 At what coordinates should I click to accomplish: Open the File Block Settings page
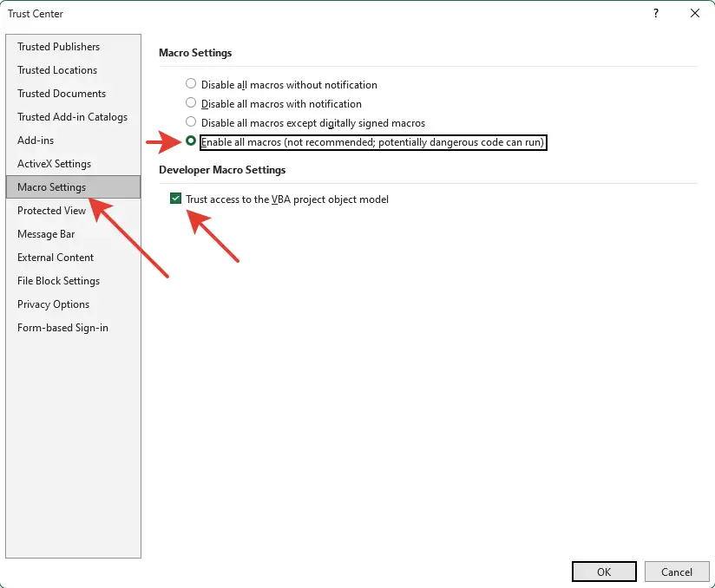(x=57, y=280)
